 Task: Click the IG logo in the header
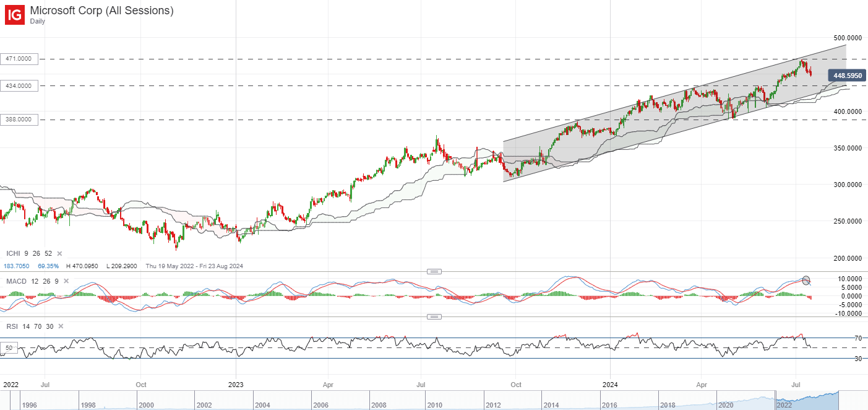[x=15, y=15]
